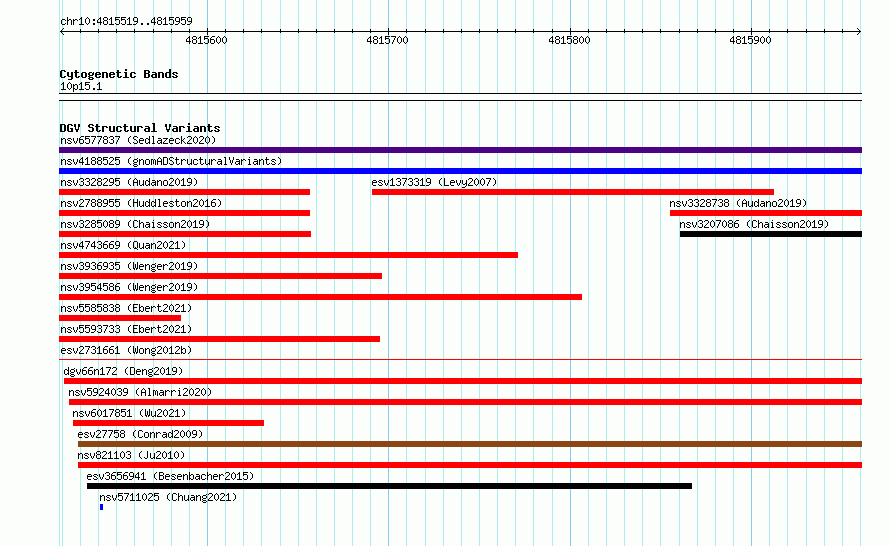
Task: Click the Cytogenetic Bands track title
Action: [119, 74]
